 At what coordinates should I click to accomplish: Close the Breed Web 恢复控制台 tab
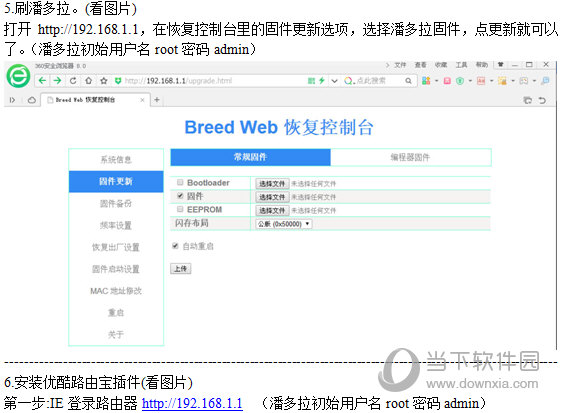(x=142, y=100)
